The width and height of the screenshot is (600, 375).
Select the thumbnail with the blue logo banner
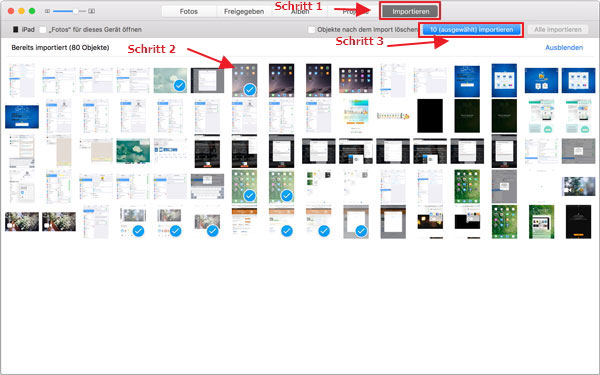pyautogui.click(x=170, y=150)
